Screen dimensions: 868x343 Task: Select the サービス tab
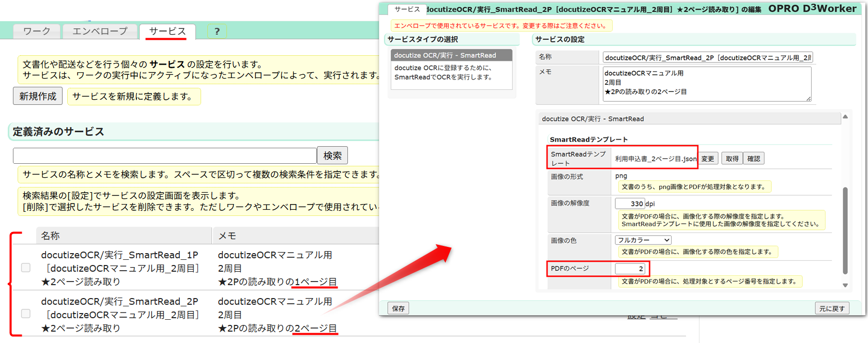point(167,32)
